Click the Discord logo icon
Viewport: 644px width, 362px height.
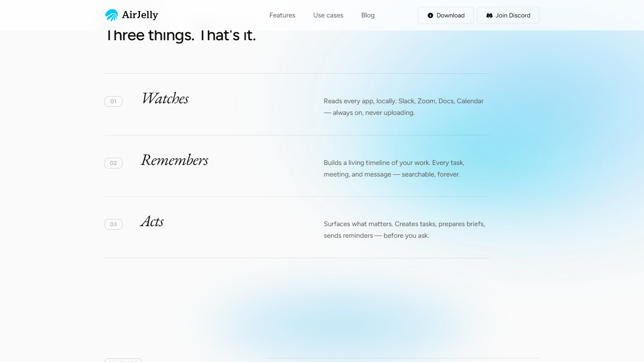tap(489, 15)
